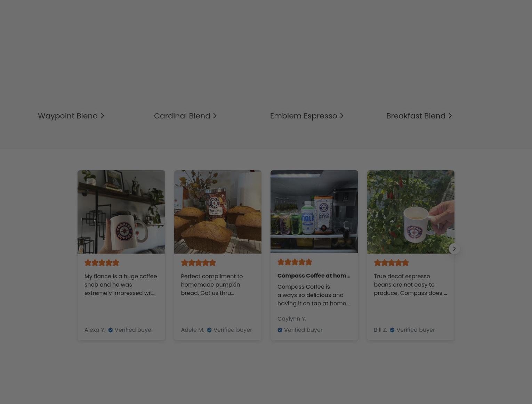Click the verified badge next to Adele M.
Image resolution: width=532 pixels, height=404 pixels.
[209, 330]
